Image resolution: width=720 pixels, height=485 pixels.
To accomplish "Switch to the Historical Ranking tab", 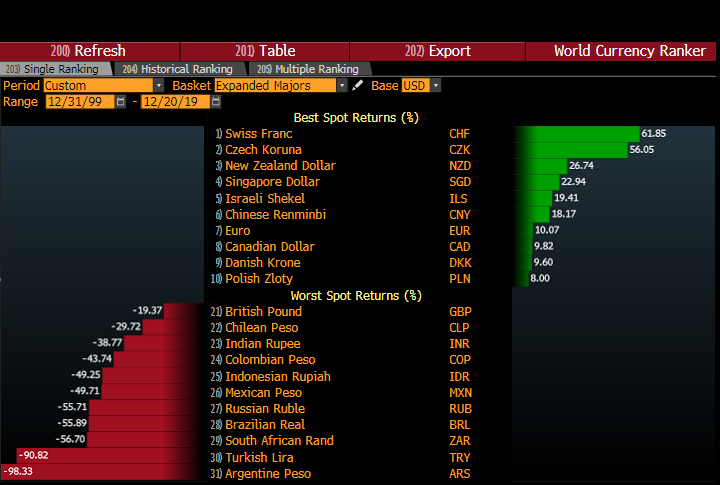I will pyautogui.click(x=179, y=69).
